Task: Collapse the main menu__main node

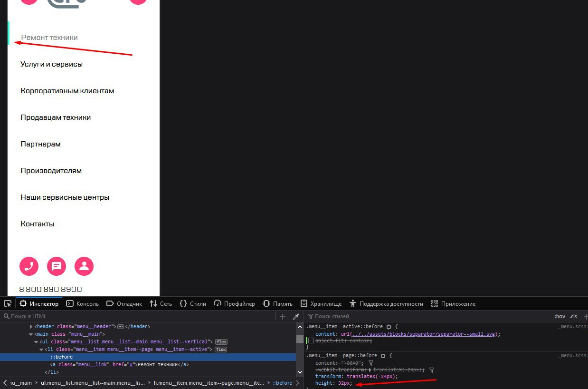Action: (31, 334)
